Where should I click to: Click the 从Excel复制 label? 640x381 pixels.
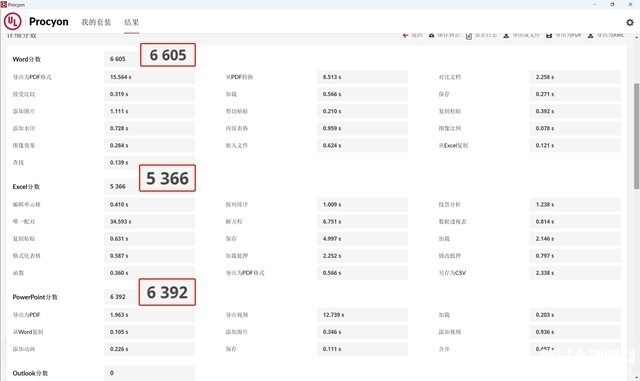tap(453, 145)
